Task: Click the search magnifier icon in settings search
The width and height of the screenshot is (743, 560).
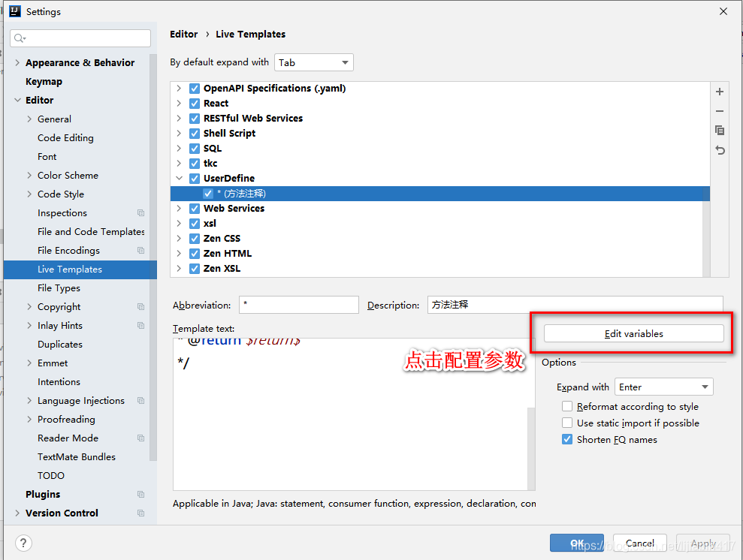Action: tap(20, 38)
